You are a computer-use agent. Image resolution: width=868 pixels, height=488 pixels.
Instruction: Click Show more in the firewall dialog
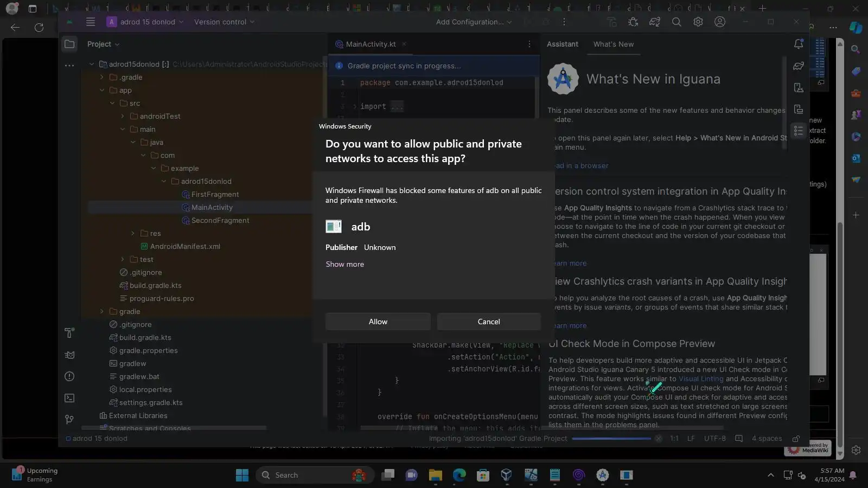point(344,264)
